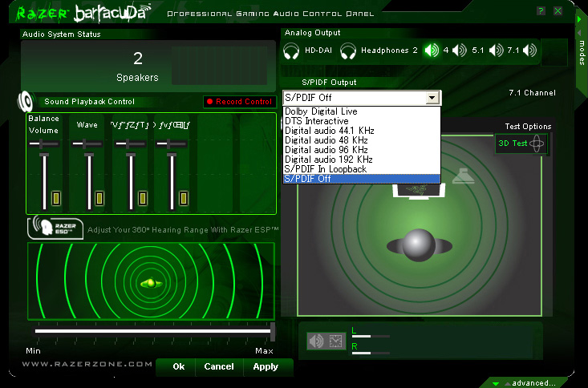Choose the Headphones analog output icon
This screenshot has height=388, width=588.
348,51
